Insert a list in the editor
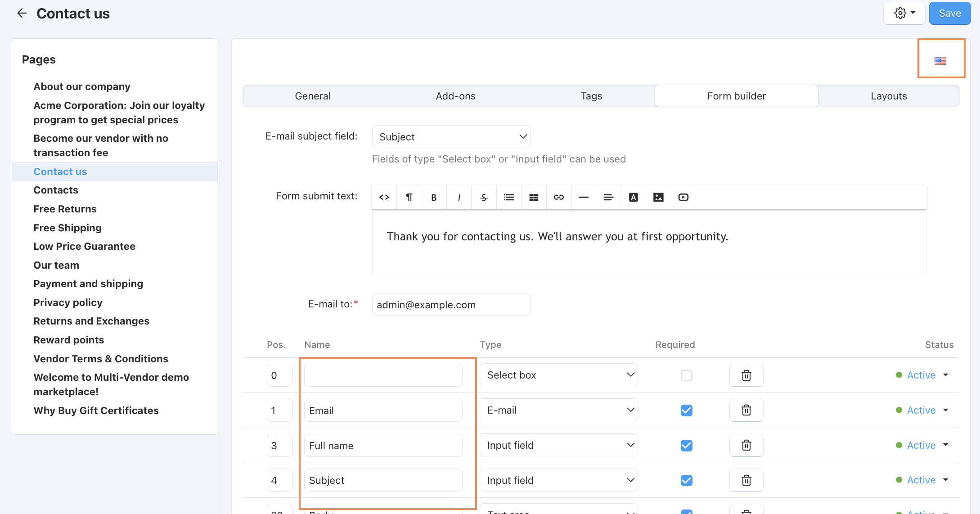 tap(509, 197)
